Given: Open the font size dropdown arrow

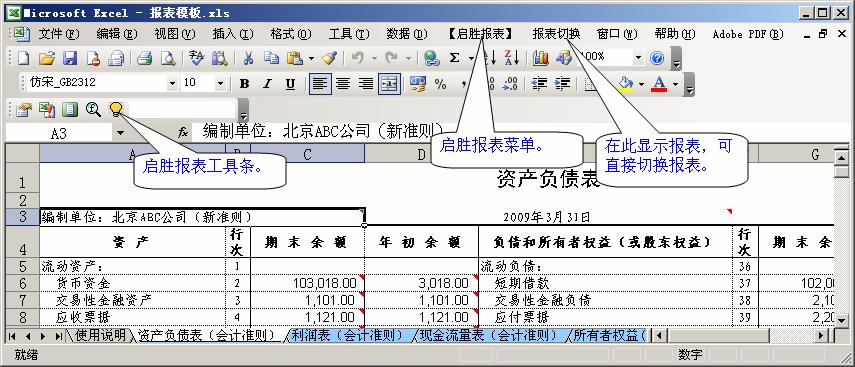Looking at the screenshot, I should pyautogui.click(x=220, y=84).
